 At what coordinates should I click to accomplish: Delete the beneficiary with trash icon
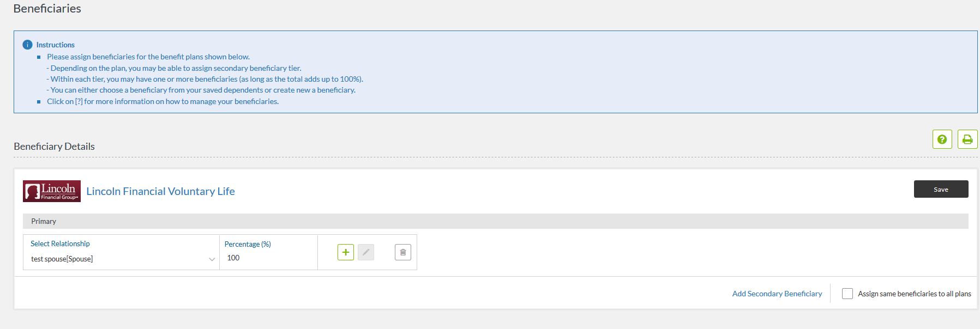[403, 252]
